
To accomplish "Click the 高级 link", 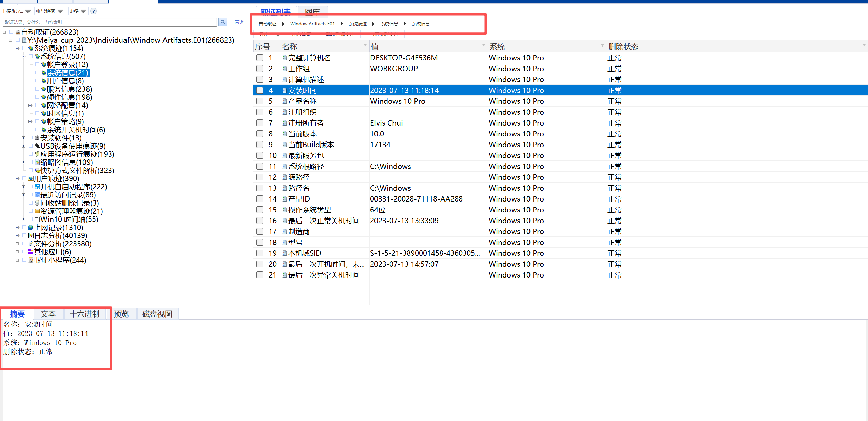I will [239, 22].
